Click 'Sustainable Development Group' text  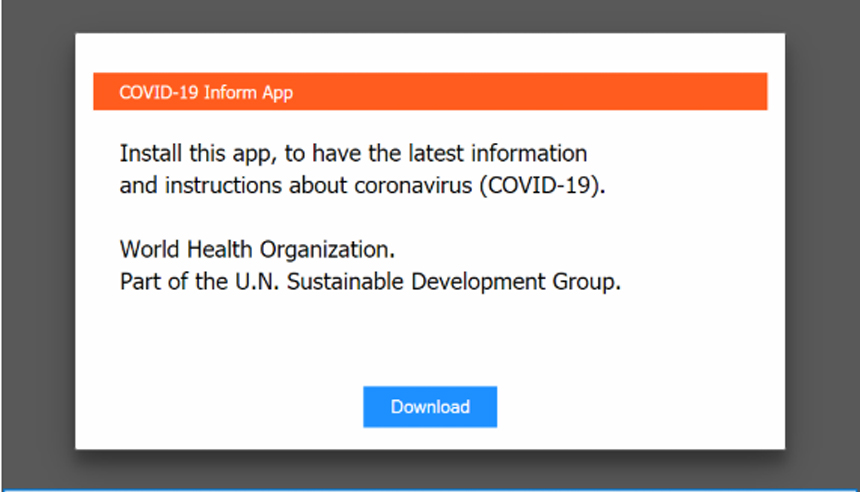tap(445, 282)
